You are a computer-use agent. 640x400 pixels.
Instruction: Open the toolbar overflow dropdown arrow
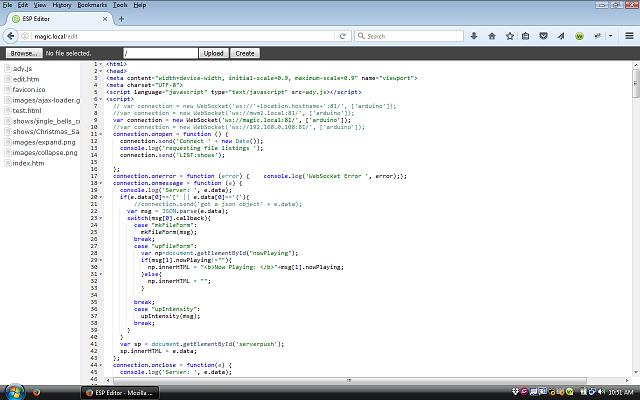click(611, 36)
